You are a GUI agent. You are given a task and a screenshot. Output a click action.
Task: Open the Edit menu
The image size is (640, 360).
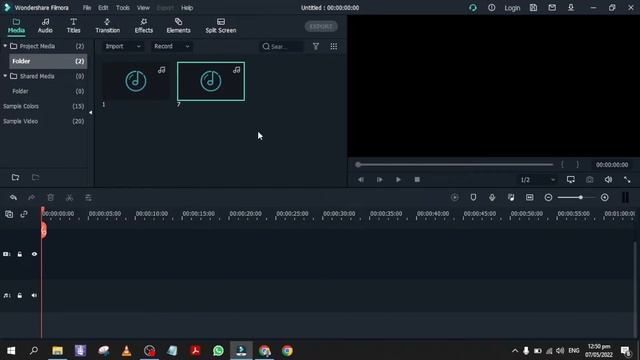(103, 8)
